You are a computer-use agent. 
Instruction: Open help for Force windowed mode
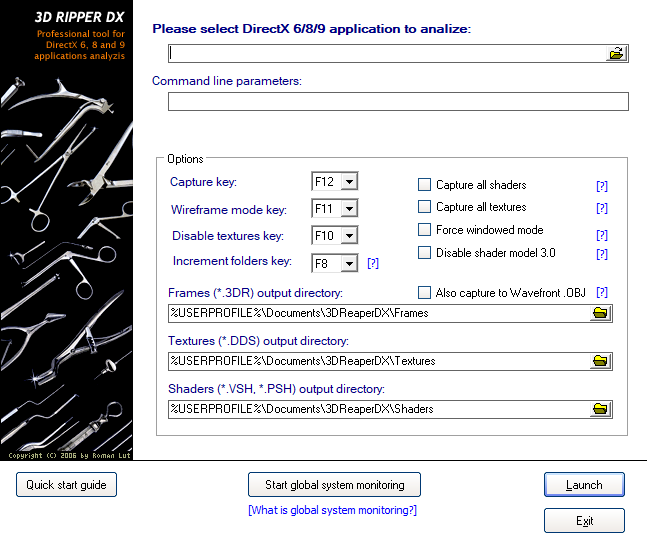click(601, 235)
